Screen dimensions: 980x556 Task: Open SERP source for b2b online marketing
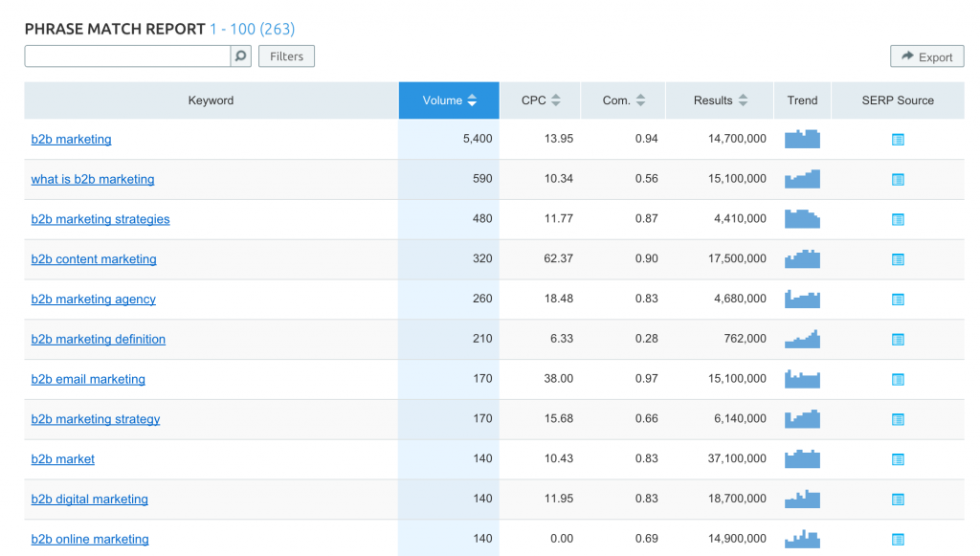tap(898, 539)
